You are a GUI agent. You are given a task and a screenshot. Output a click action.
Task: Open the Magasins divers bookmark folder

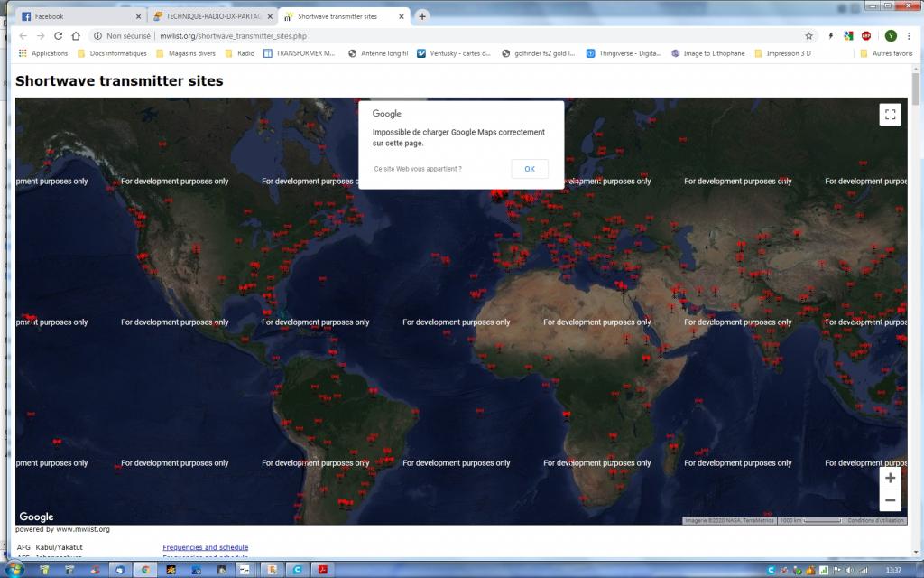click(x=186, y=53)
